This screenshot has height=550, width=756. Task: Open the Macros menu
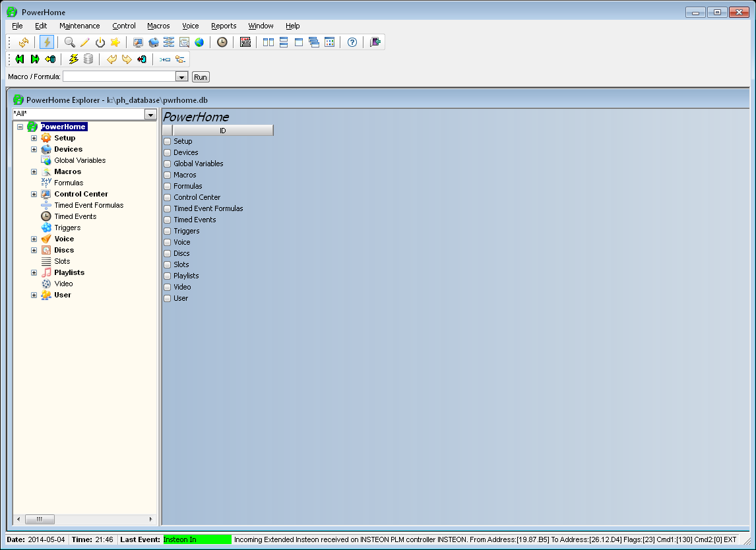tap(158, 26)
